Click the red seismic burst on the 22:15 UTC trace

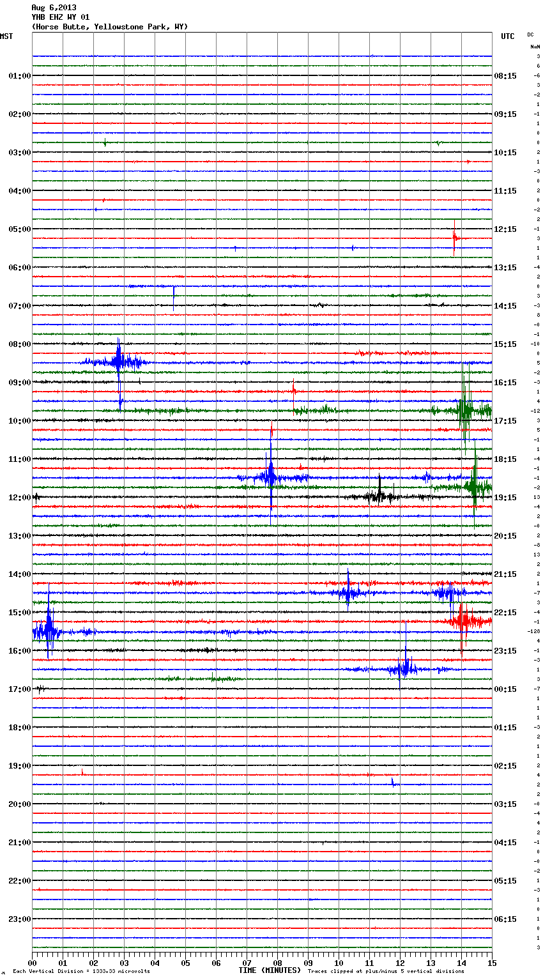pos(464,620)
